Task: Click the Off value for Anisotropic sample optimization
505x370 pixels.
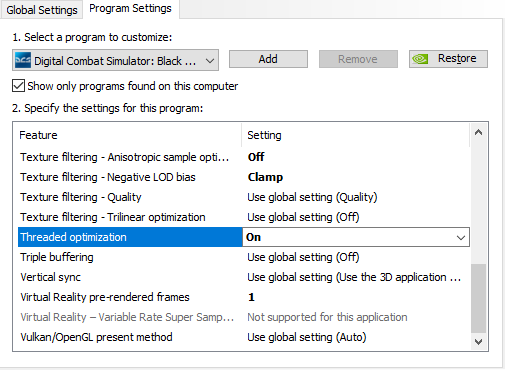Action: click(x=256, y=157)
